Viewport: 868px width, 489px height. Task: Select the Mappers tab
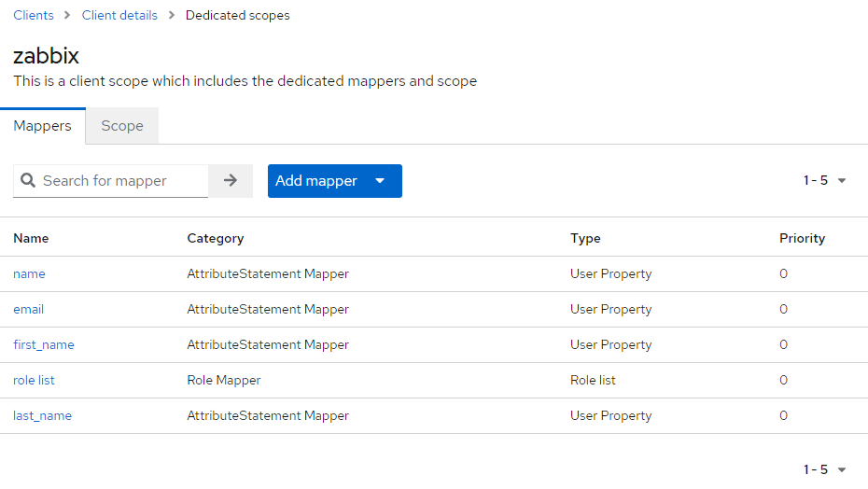(x=42, y=126)
